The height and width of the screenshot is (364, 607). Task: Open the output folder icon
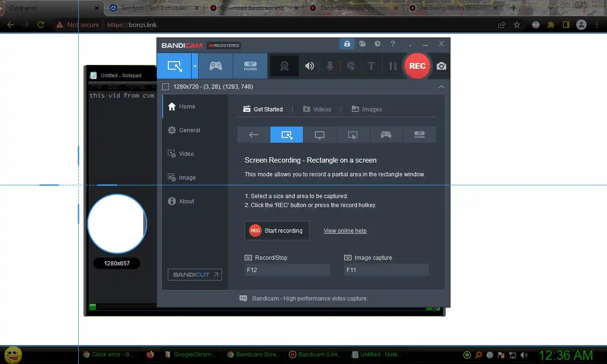pyautogui.click(x=362, y=44)
